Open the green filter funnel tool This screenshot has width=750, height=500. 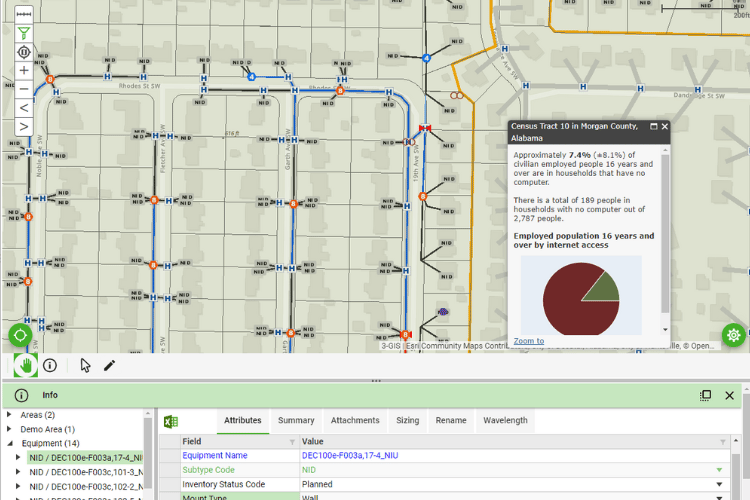(x=23, y=33)
